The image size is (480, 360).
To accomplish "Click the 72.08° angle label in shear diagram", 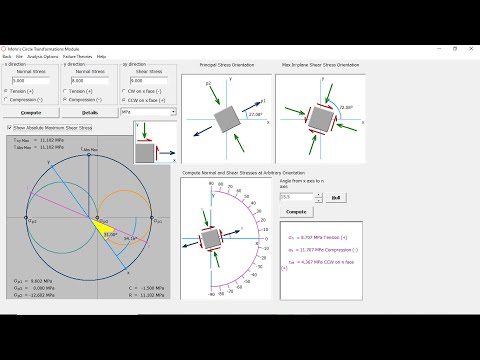I will 346,107.
